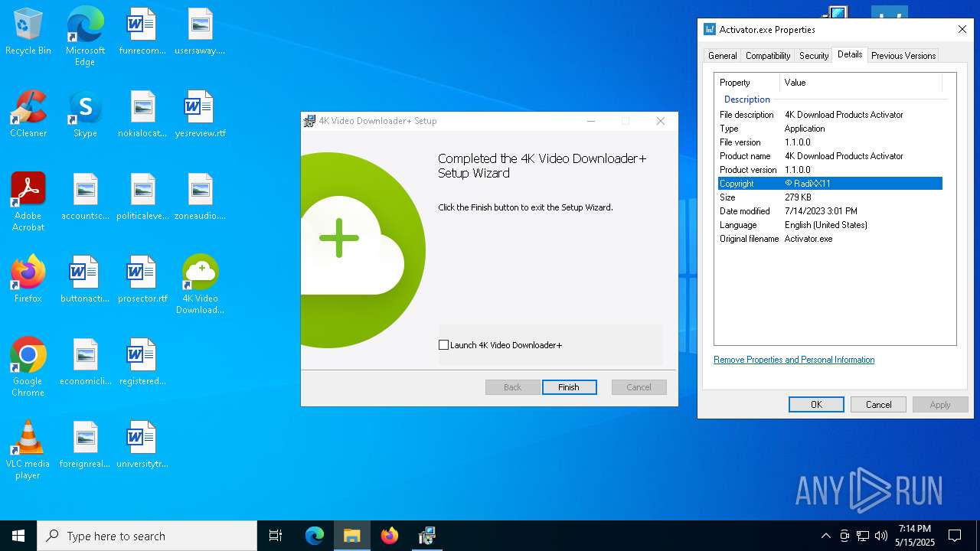Select the zoneaudio image file icon
980x551 pixels.
200,197
